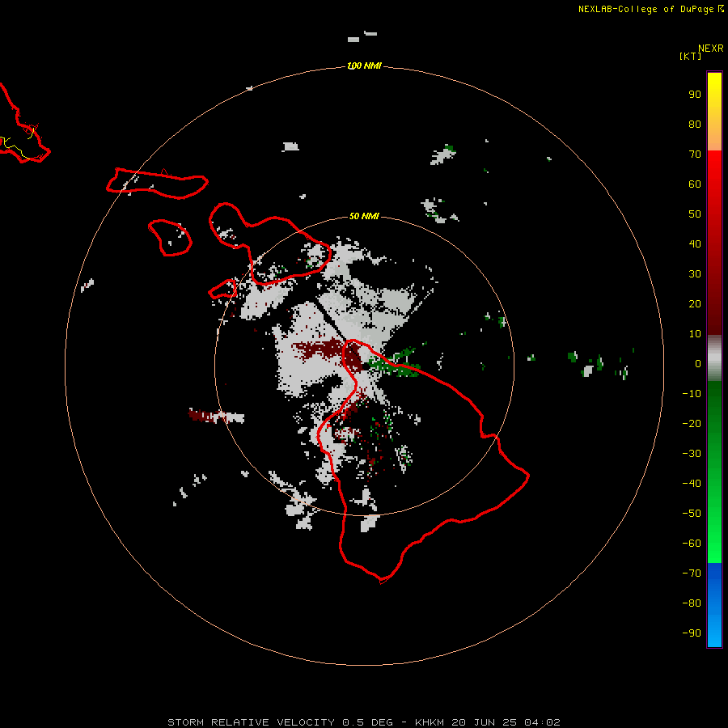This screenshot has height=728, width=728.
Task: Click the NEXR label above color scale
Action: click(x=711, y=49)
